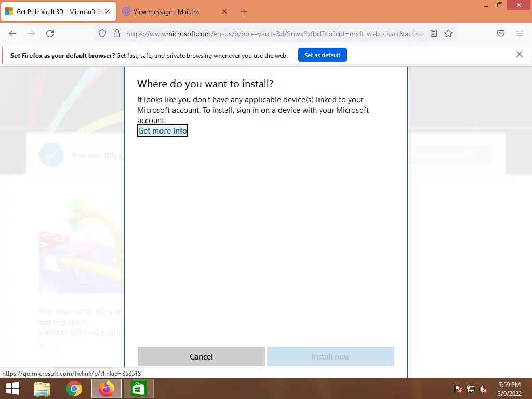Open the Save to Pocket icon
Screen dimensions: 532x399
pyautogui.click(x=500, y=33)
